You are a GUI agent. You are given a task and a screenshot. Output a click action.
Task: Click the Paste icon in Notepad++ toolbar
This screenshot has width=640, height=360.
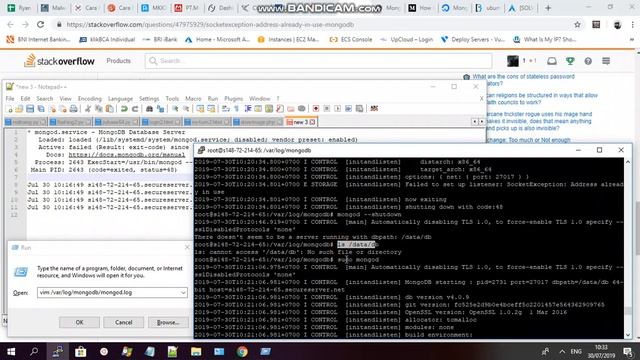click(x=109, y=109)
